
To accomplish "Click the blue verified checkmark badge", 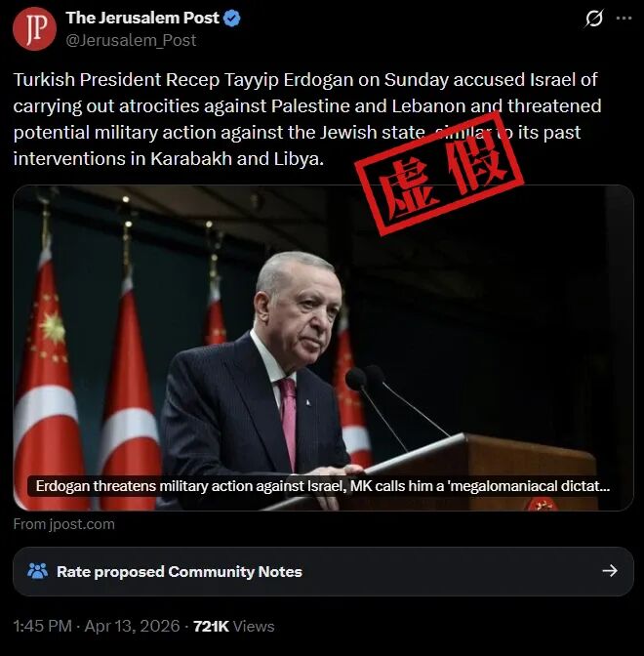I will coord(232,19).
